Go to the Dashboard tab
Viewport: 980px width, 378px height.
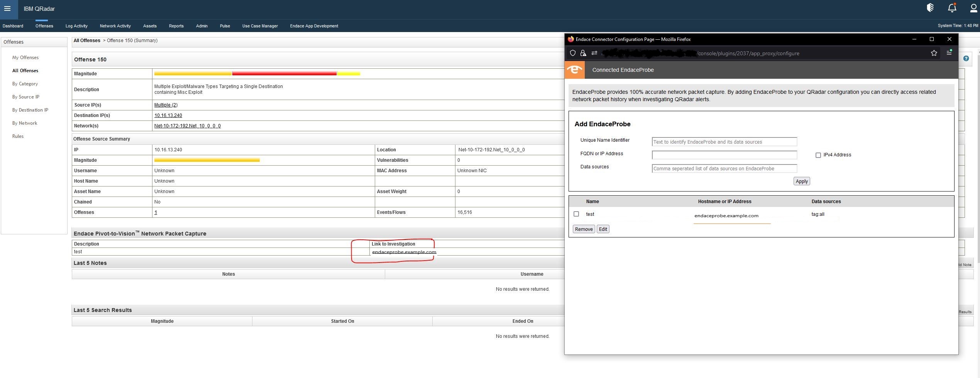click(x=13, y=26)
